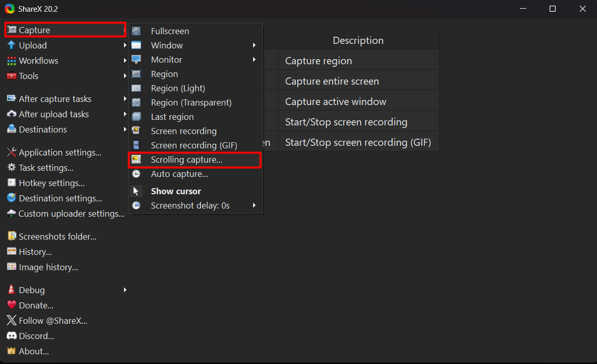Click the Image history icon

pyautogui.click(x=11, y=267)
